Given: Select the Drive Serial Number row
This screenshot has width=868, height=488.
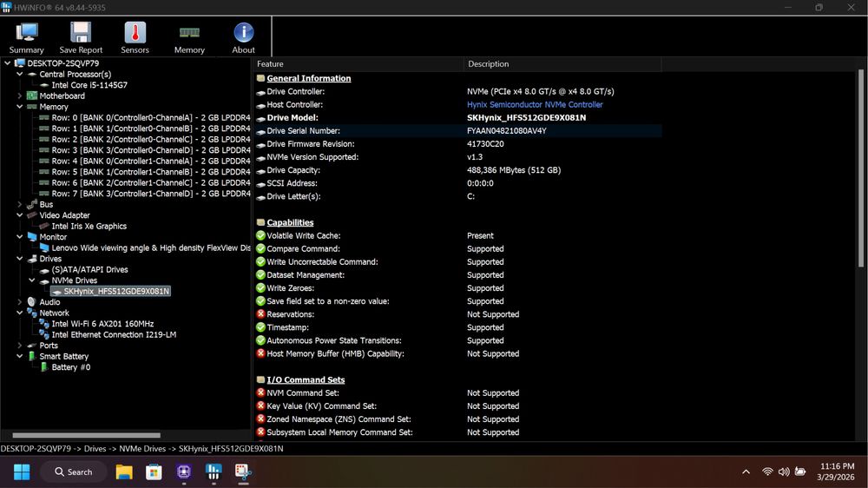Looking at the screenshot, I should 457,131.
